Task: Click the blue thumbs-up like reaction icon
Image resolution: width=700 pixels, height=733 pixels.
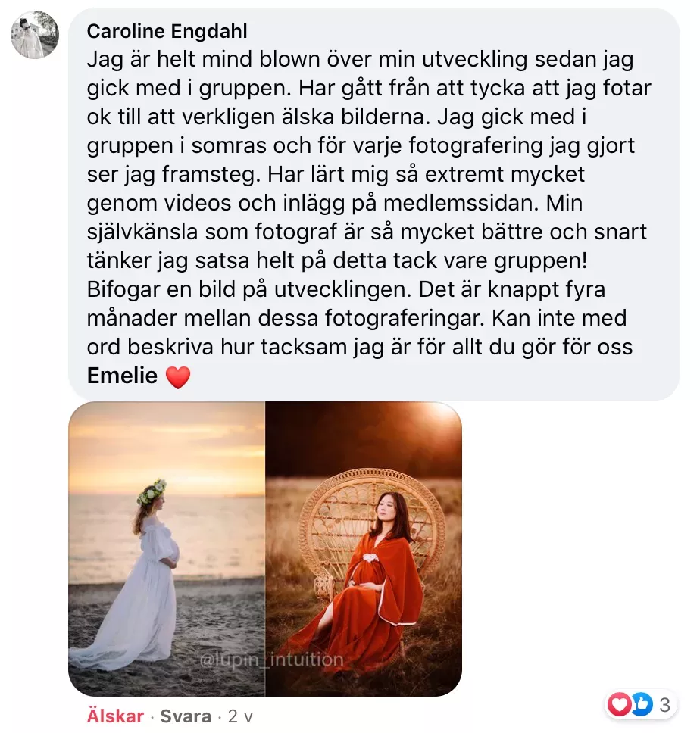Action: coord(643,704)
